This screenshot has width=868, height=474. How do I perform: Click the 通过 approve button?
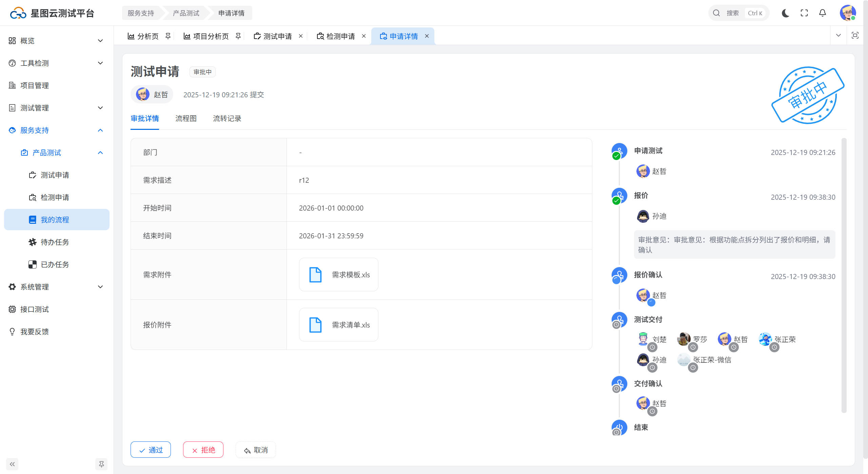point(151,450)
